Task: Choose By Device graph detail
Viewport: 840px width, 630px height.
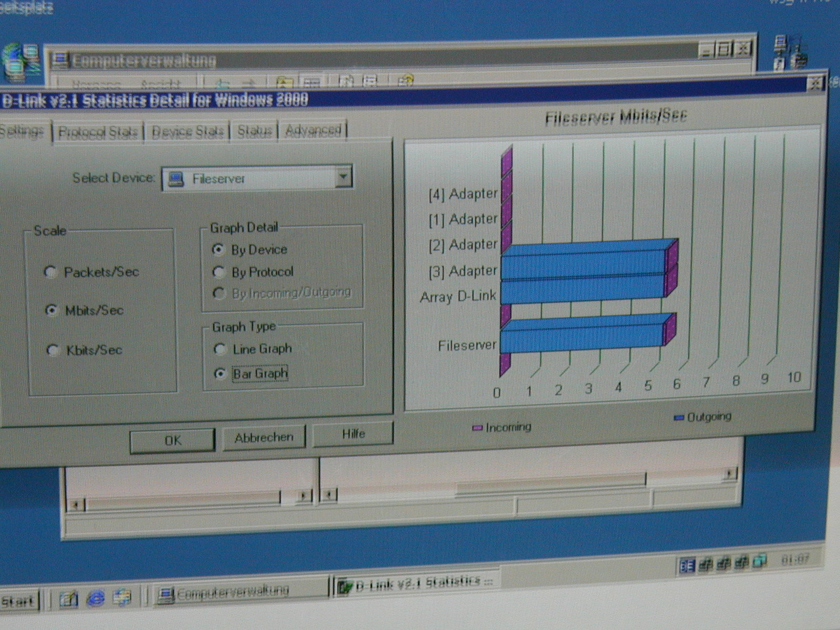Action: tap(249, 249)
